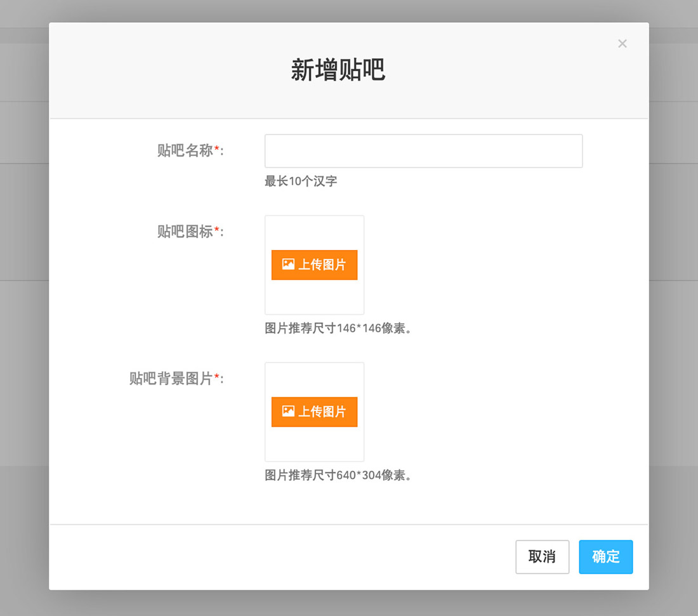Click the 146*146像素 size hint text
The width and height of the screenshot is (698, 616).
coord(338,329)
